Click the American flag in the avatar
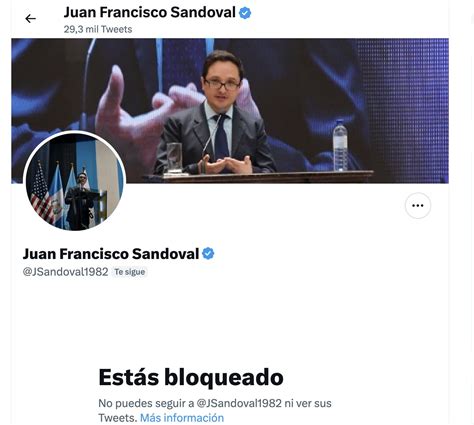The width and height of the screenshot is (474, 425). tap(41, 193)
